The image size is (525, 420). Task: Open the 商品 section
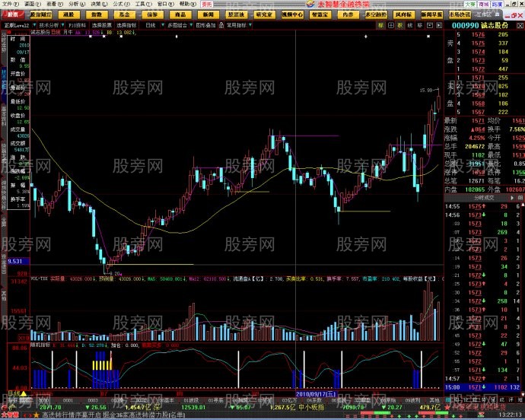click(x=180, y=14)
